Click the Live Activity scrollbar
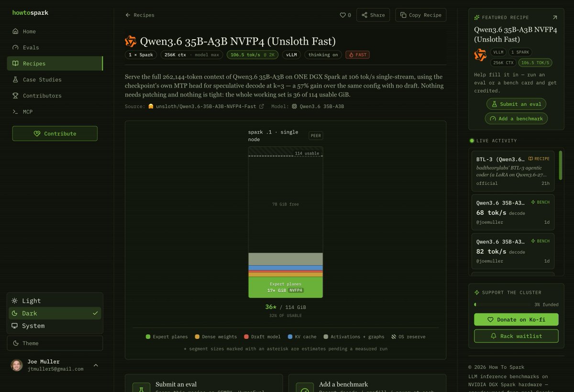574x392 pixels. tap(560, 165)
